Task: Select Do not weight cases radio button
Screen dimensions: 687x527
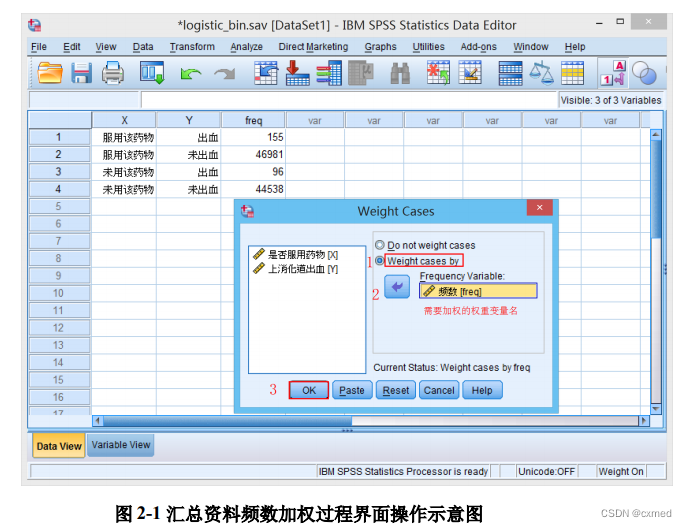Action: coord(379,245)
